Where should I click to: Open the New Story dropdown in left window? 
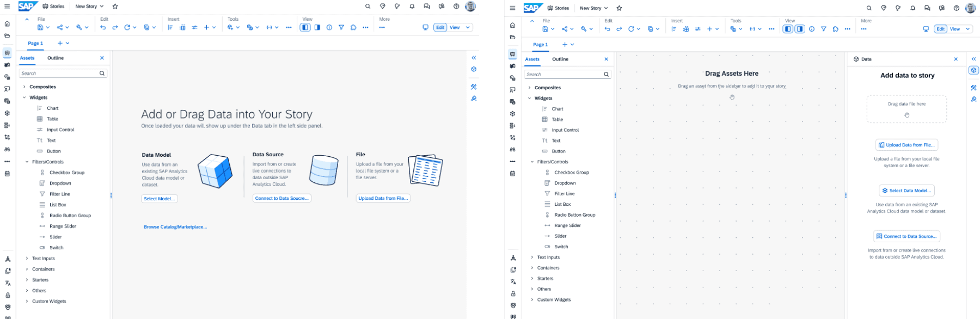click(x=89, y=7)
